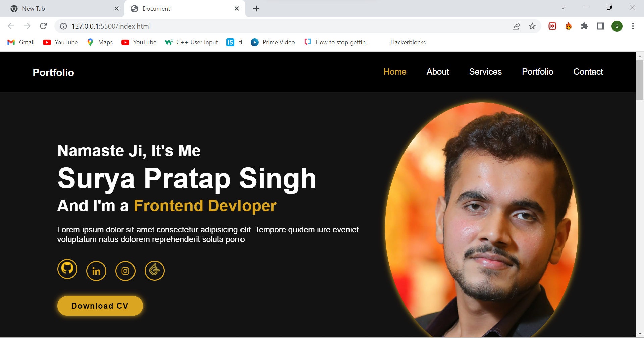Open the green profile avatar menu
This screenshot has height=338, width=644.
(617, 26)
